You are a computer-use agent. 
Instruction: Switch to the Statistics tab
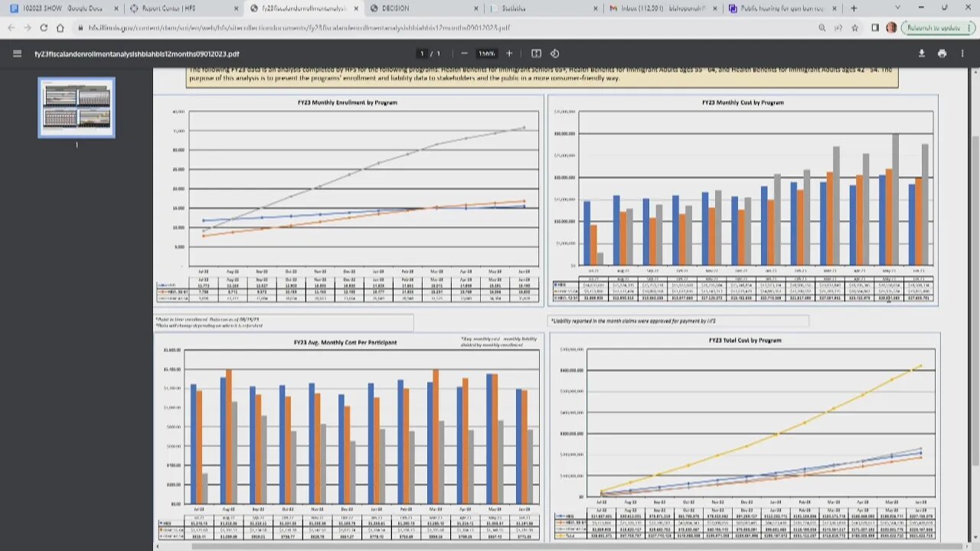click(544, 8)
